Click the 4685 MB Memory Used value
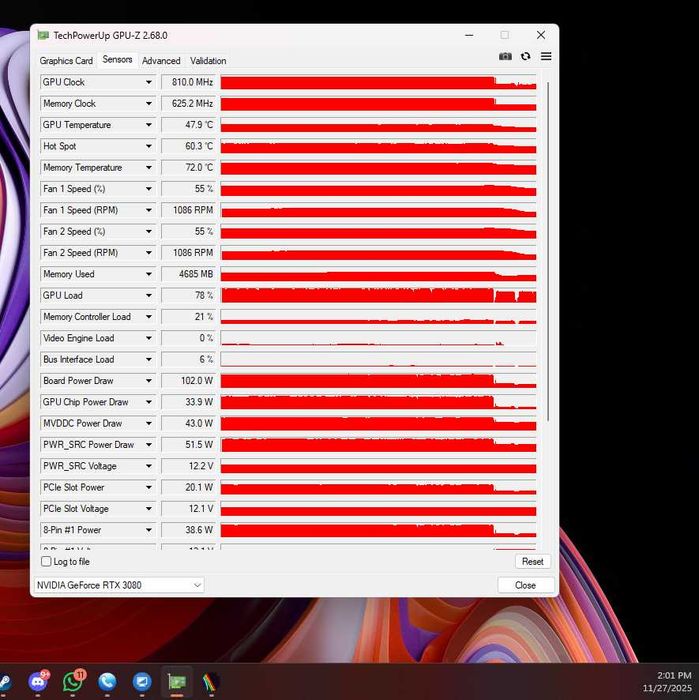The width and height of the screenshot is (699, 700). (x=188, y=274)
